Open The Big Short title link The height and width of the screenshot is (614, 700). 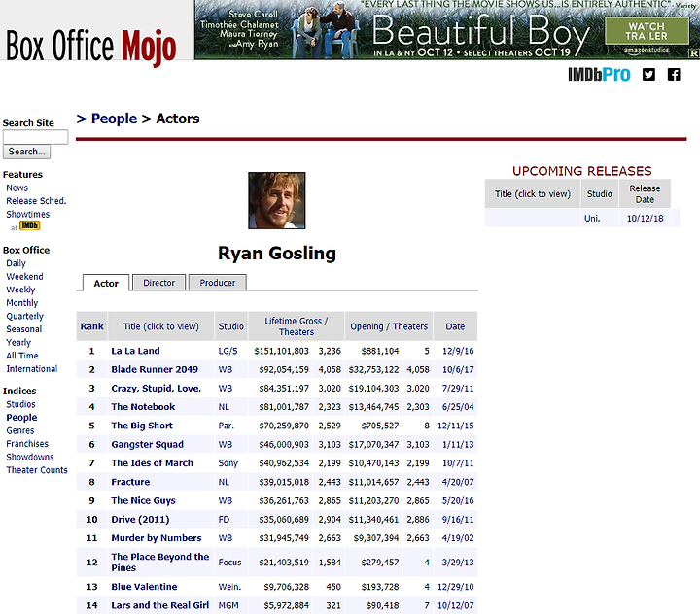[x=142, y=426]
